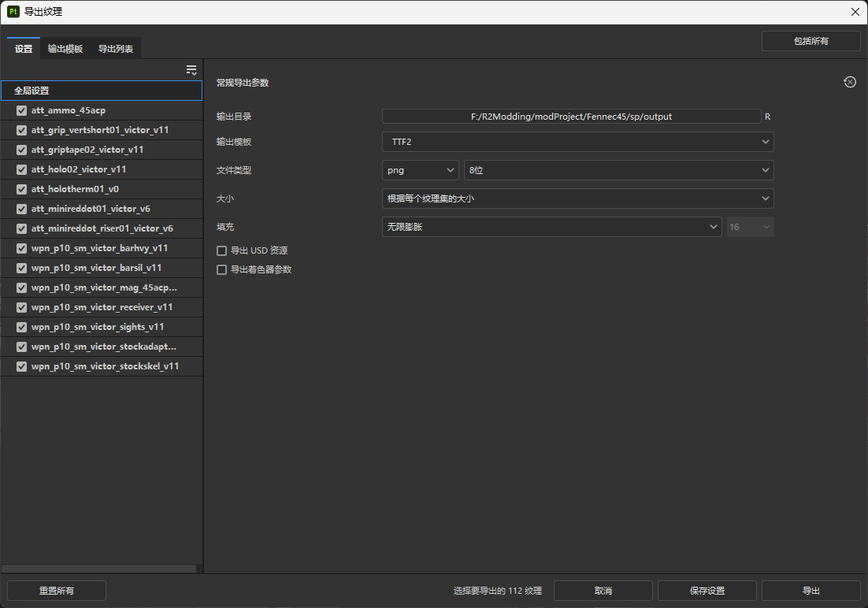The height and width of the screenshot is (608, 868).
Task: Open the 输出模板 TTF2 dropdown
Action: click(577, 142)
